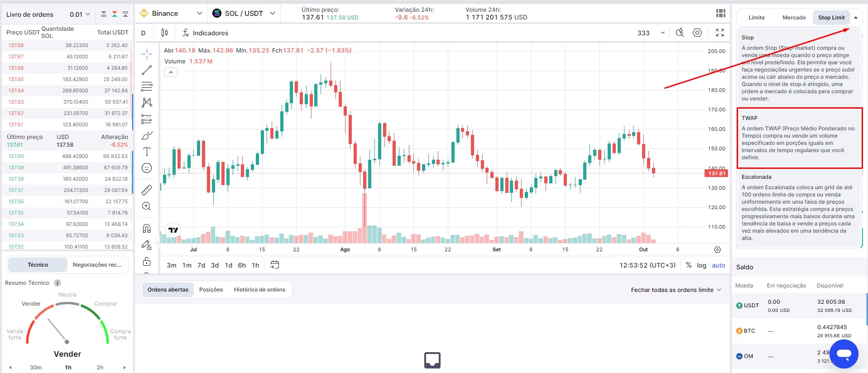Open the chart settings hexagon icon

pyautogui.click(x=697, y=33)
